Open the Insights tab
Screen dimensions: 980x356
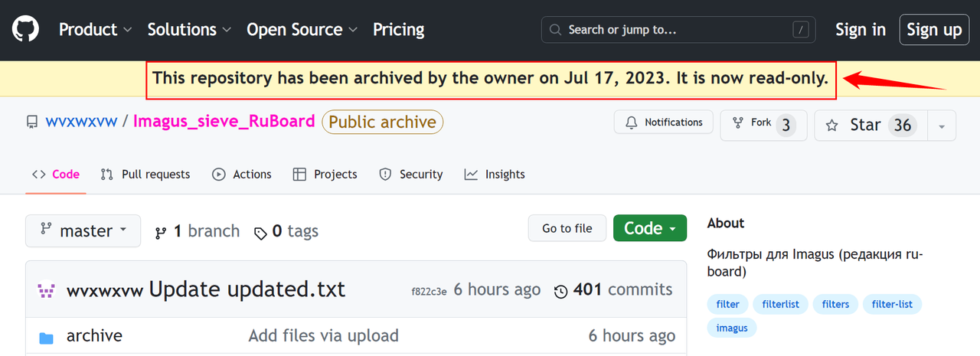[x=495, y=175]
